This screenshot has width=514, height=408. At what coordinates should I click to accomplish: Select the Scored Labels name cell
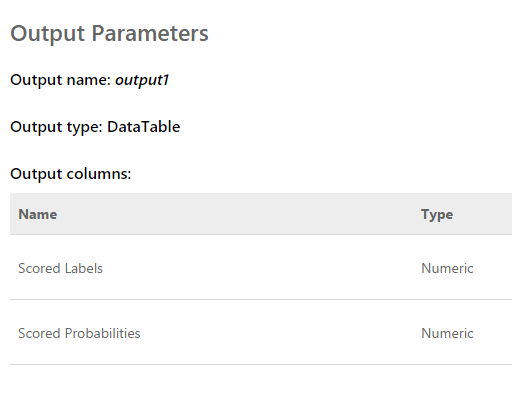coord(60,268)
